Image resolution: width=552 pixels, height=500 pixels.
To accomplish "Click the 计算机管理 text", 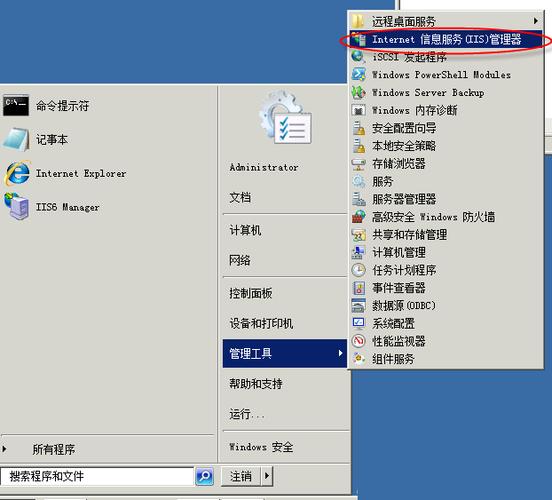I will tap(399, 252).
